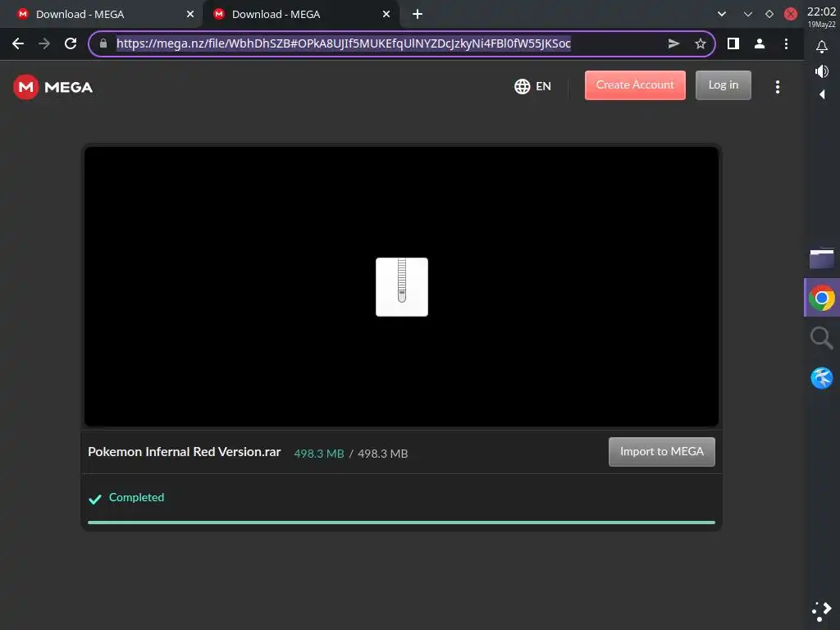The image size is (840, 630).
Task: View site info via the padlock icon
Action: point(103,43)
